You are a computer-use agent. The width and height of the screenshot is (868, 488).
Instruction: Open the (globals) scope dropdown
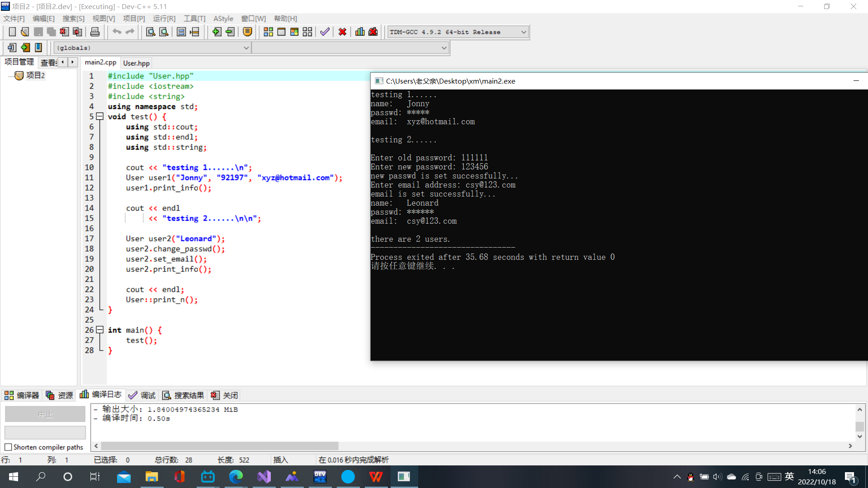[x=246, y=48]
